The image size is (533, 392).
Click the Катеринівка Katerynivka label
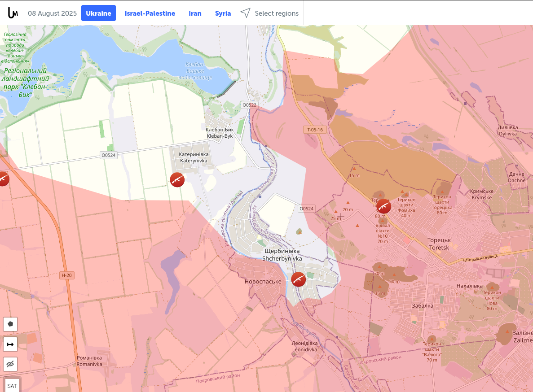[194, 157]
